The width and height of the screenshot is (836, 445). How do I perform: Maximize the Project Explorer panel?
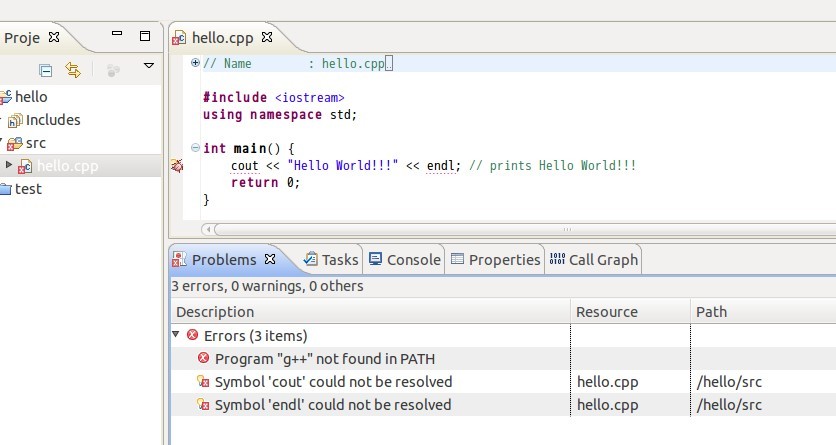[145, 36]
